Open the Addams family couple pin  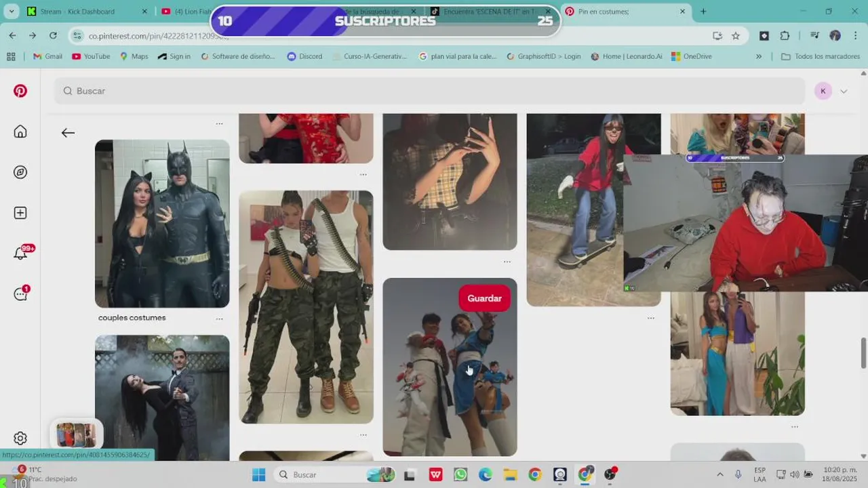(162, 397)
